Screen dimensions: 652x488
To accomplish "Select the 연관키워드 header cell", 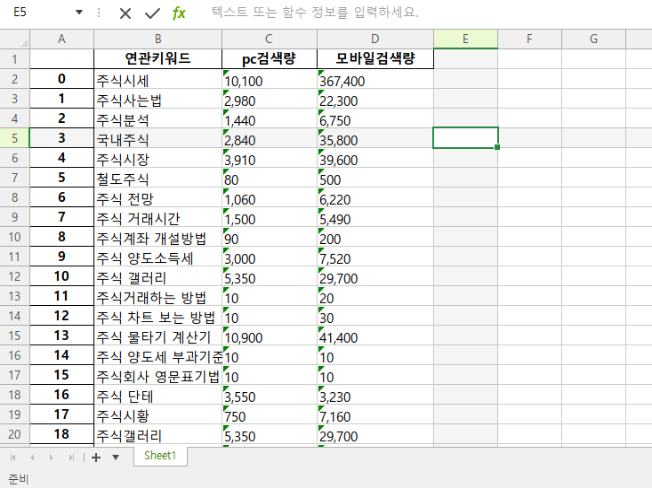I will (x=157, y=59).
